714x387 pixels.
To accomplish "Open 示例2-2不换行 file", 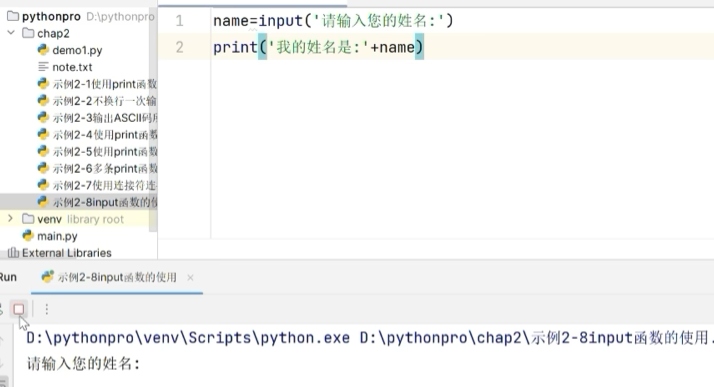I will coord(105,101).
